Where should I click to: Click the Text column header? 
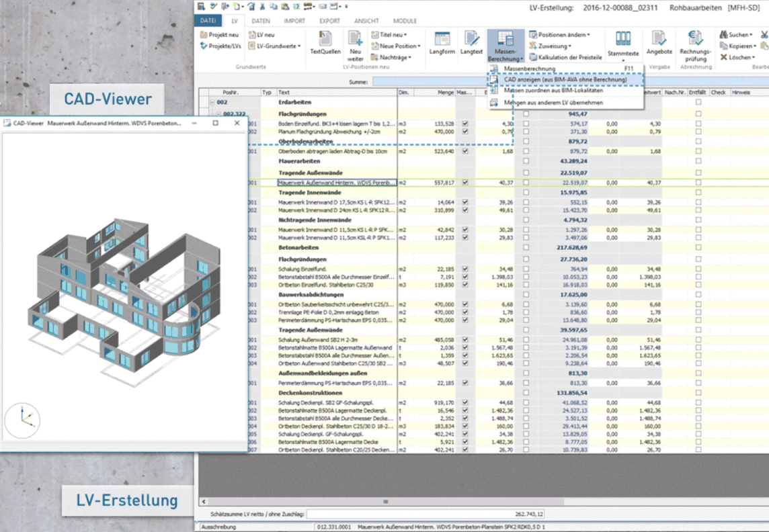(x=337, y=92)
